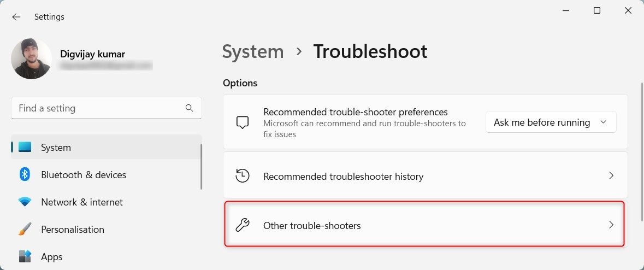Click the Personalisation paintbrush icon
The width and height of the screenshot is (644, 270).
pyautogui.click(x=25, y=230)
